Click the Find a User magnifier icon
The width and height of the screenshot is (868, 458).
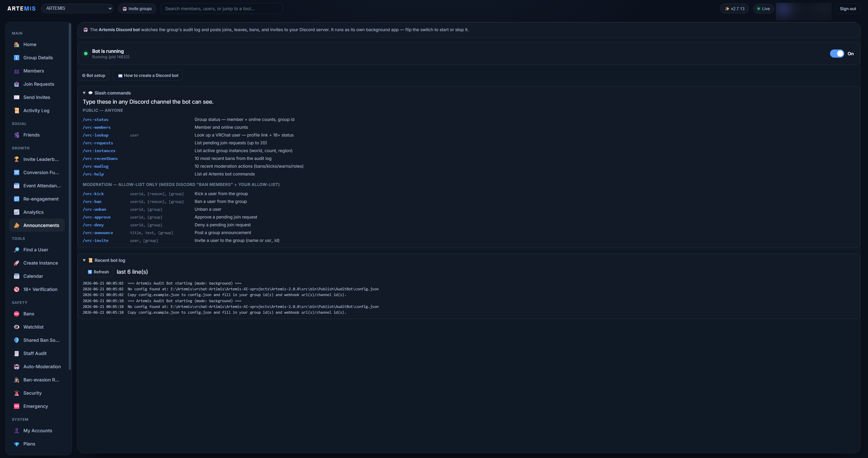(17, 250)
